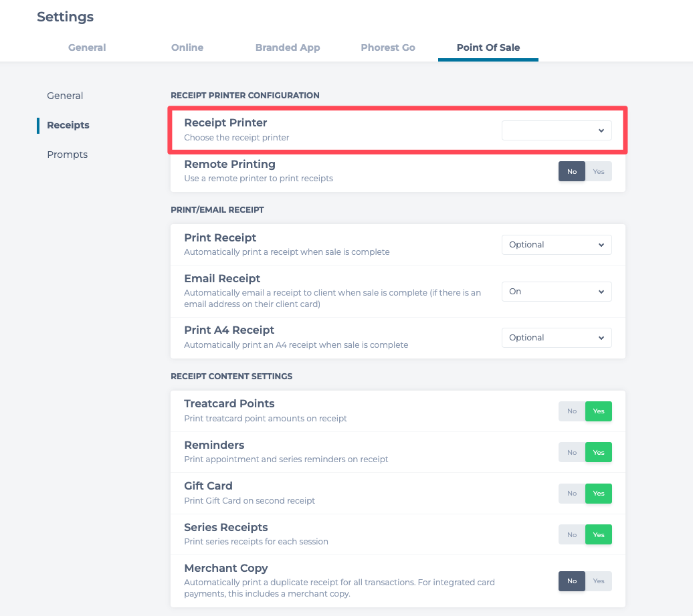
Task: Click the Yes option for Treatcard Points
Action: (599, 411)
